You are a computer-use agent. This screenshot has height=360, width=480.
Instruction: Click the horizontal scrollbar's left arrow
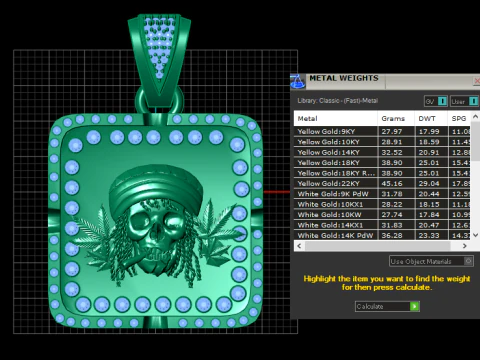point(299,246)
